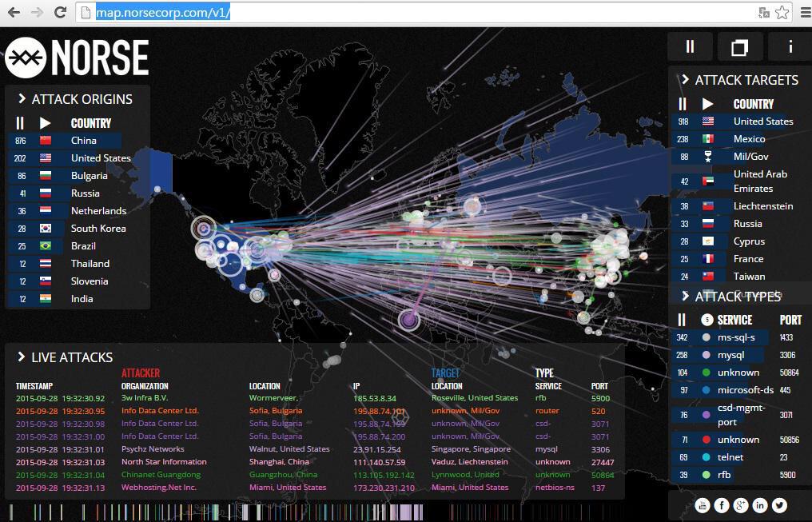Screen dimensions: 812x522
Task: Toggle the ms-sql-s service dot
Action: pyautogui.click(x=706, y=337)
